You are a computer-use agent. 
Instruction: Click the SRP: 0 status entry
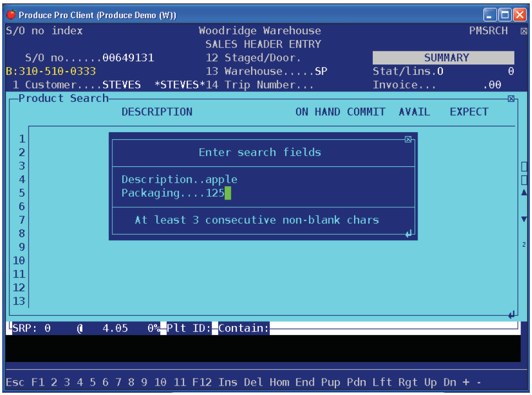click(x=31, y=328)
